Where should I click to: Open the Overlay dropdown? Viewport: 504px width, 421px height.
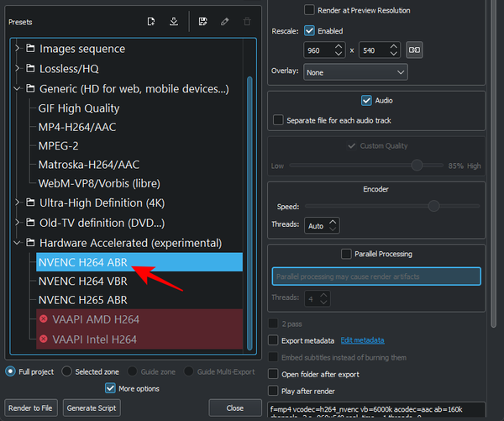pos(355,72)
